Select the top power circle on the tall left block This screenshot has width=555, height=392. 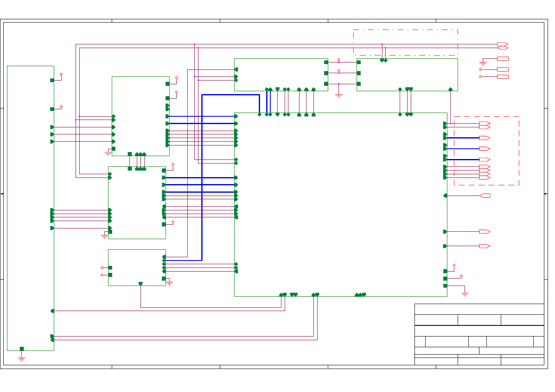[61, 74]
